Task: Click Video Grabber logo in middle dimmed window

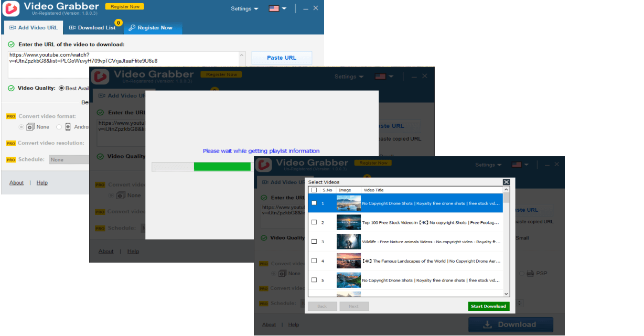Action: coord(100,76)
